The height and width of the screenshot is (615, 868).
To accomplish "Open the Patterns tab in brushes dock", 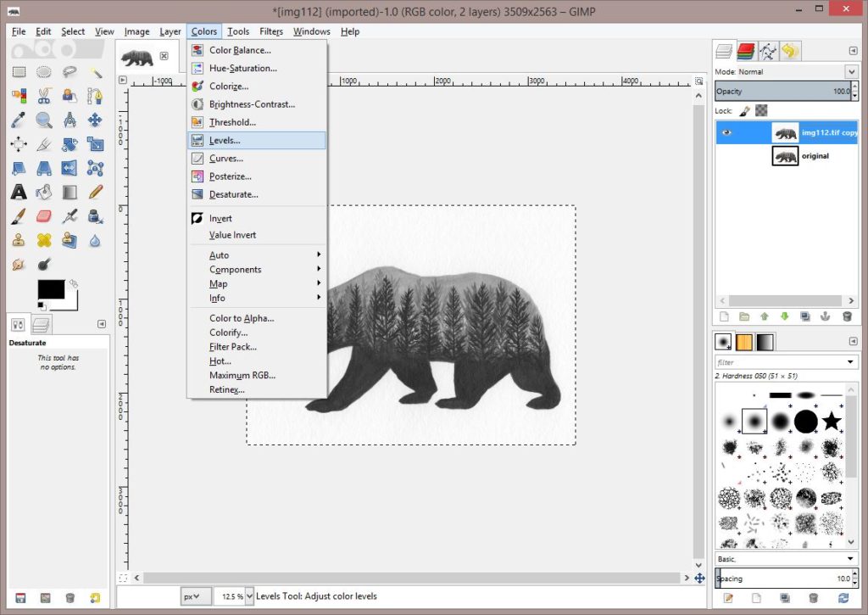I will pos(744,343).
